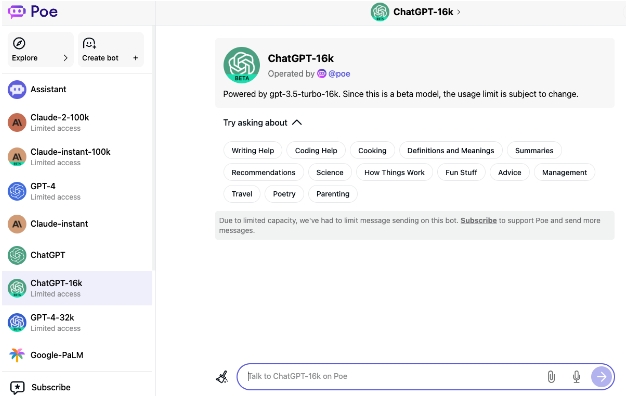Select the Science chip
The width and height of the screenshot is (626, 397).
(330, 173)
